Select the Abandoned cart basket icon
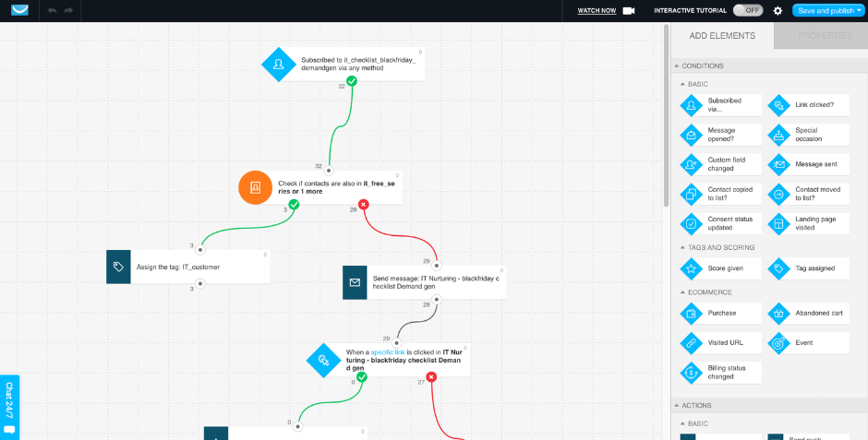This screenshot has width=868, height=440. click(778, 314)
